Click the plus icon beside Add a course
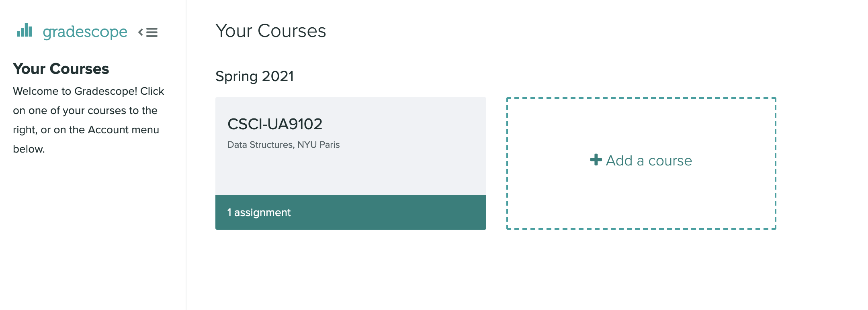 pyautogui.click(x=596, y=160)
